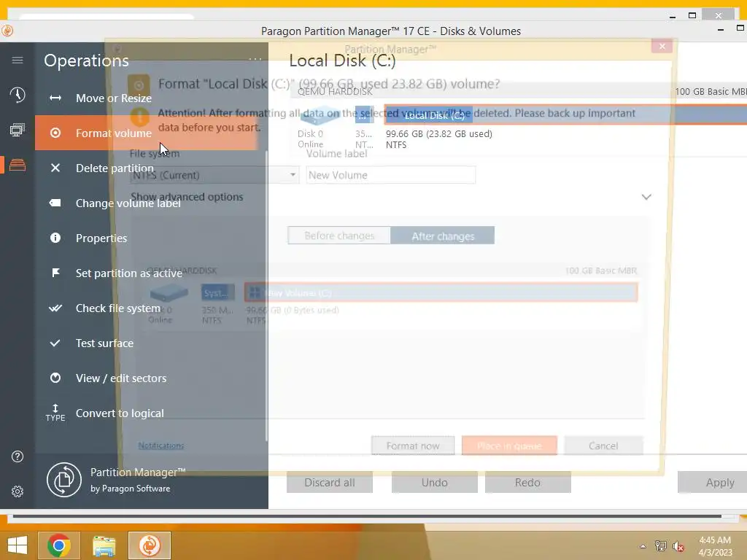The image size is (747, 560).
Task: Click the Disk 0 hard drive thumbnail
Action: point(319,115)
